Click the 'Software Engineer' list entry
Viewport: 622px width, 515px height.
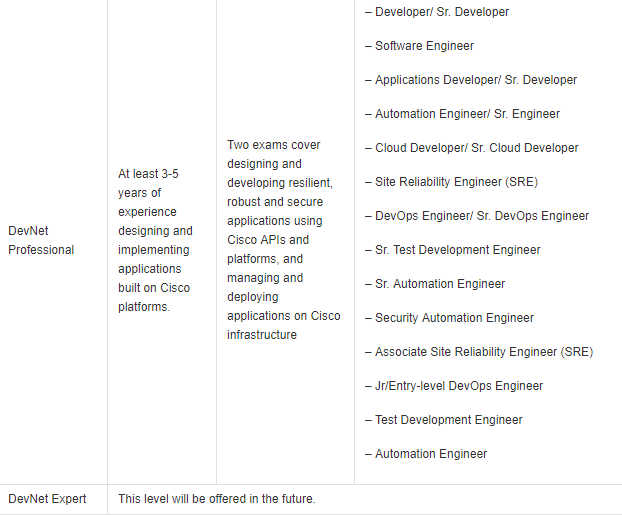419,46
